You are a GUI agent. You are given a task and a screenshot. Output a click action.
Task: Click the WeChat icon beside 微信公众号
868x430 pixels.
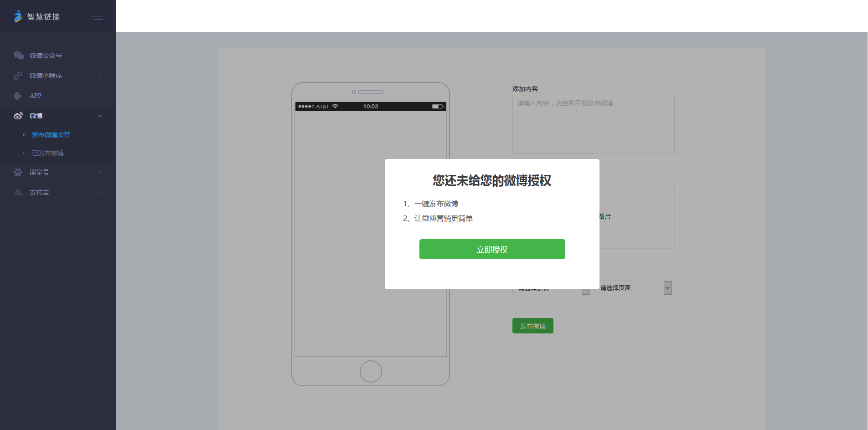[18, 56]
